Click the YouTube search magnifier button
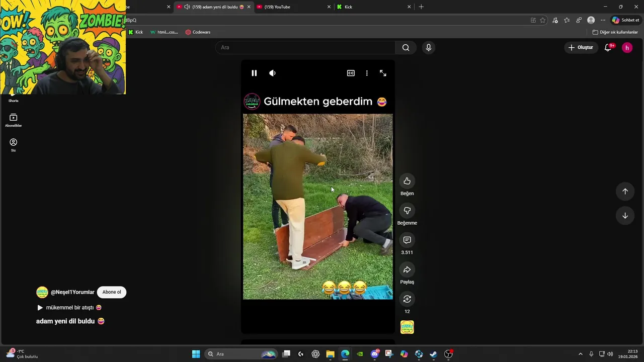 (406, 47)
